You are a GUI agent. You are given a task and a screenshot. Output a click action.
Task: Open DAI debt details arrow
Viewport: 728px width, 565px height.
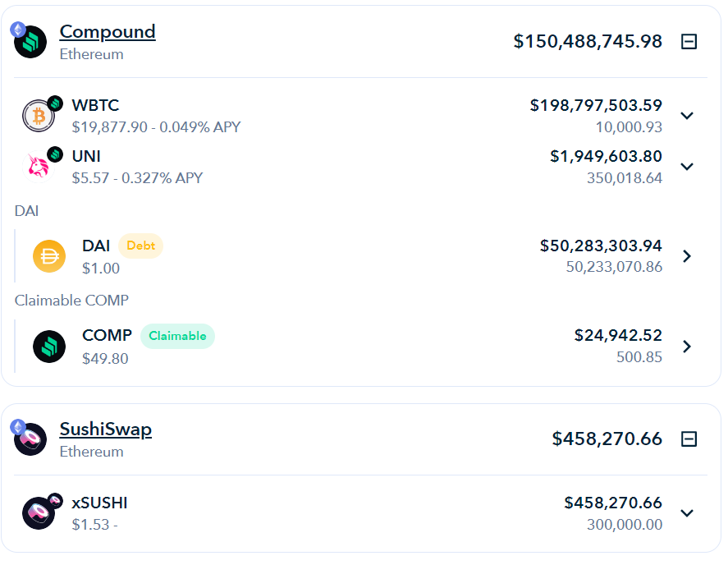687,256
